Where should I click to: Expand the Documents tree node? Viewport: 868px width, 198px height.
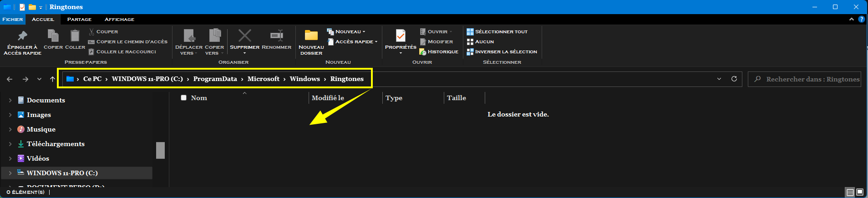[10, 100]
